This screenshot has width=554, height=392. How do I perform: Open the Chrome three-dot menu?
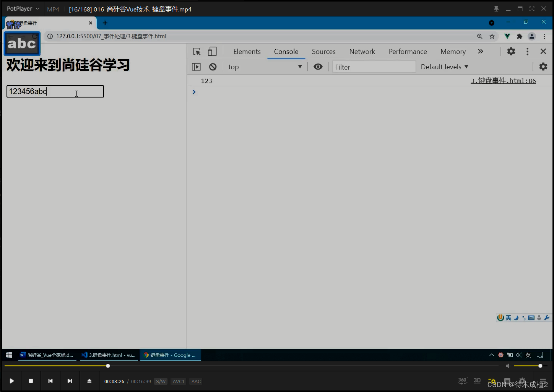click(x=544, y=36)
